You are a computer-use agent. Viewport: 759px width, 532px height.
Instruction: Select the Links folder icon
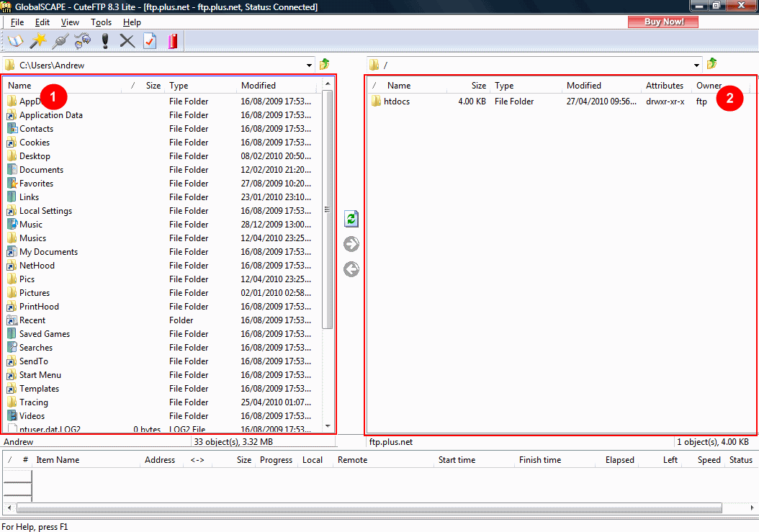point(12,197)
